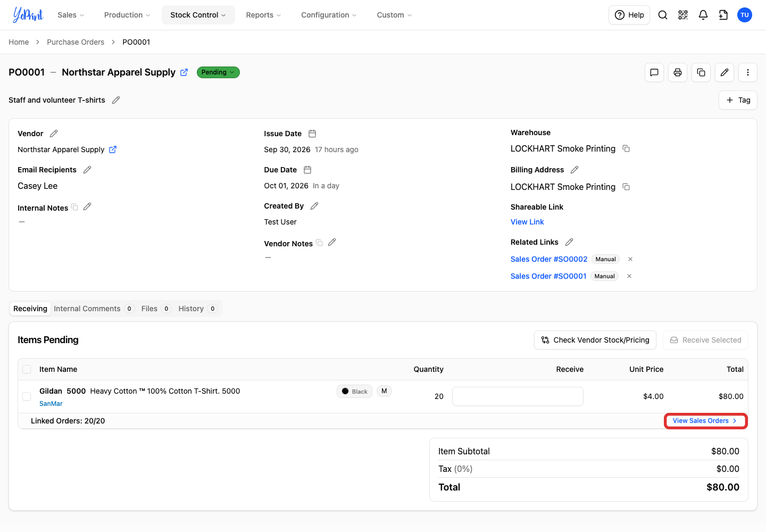
Task: Edit the Billing Address pencil icon
Action: point(574,170)
